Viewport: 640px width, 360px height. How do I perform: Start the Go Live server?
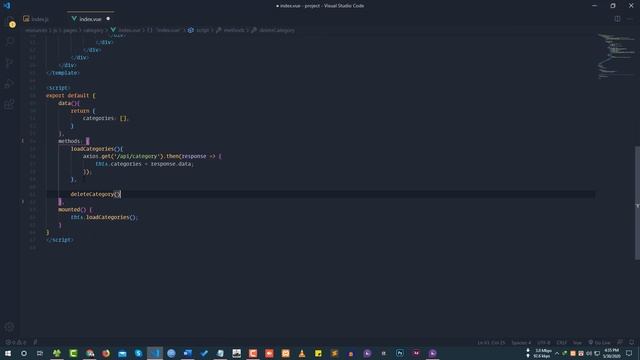click(600, 342)
